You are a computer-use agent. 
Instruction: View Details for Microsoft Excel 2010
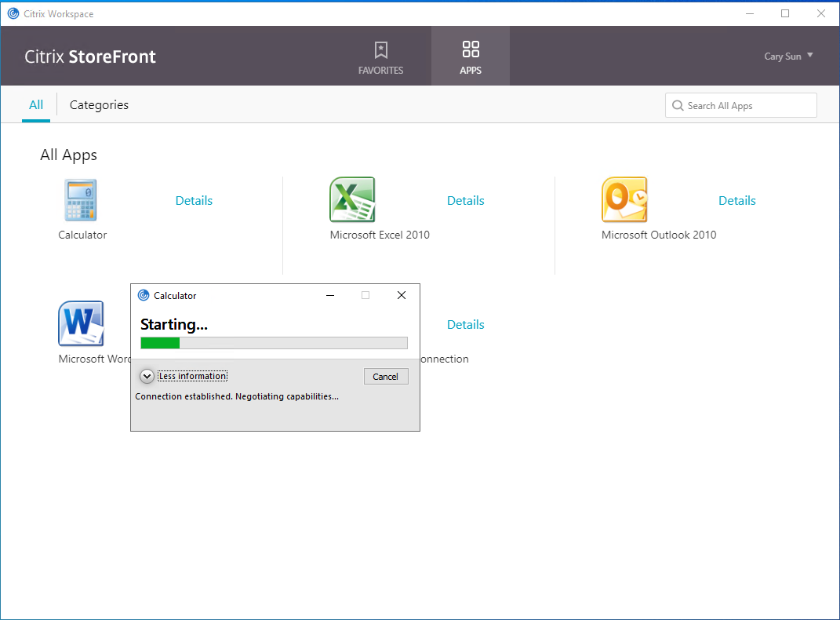[x=466, y=200]
